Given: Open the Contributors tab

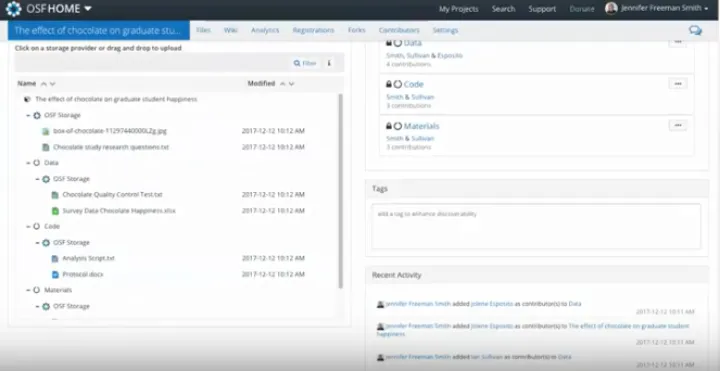Looking at the screenshot, I should point(399,30).
